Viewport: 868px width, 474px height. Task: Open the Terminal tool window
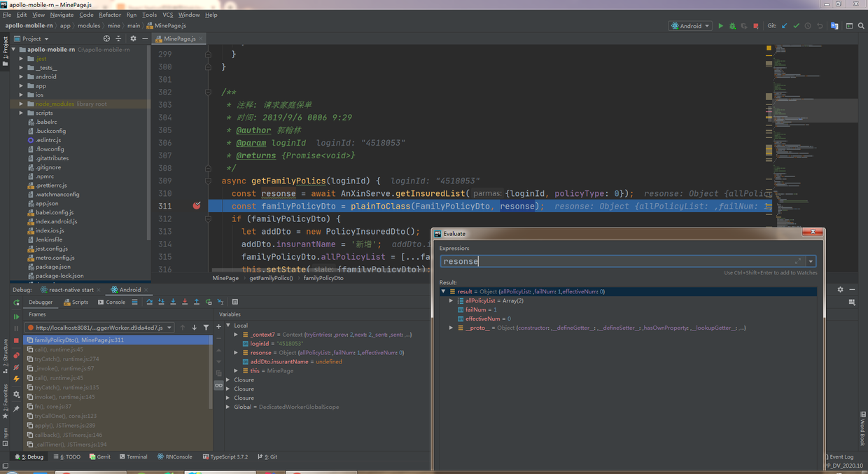point(133,456)
